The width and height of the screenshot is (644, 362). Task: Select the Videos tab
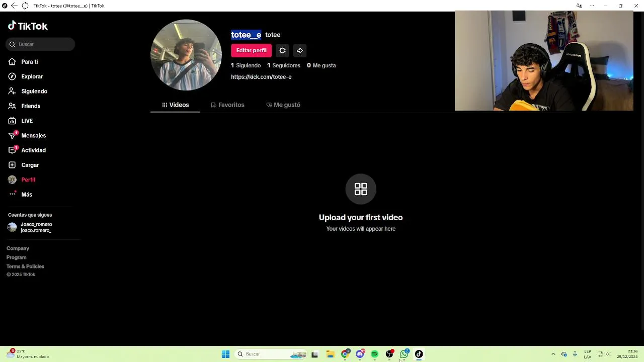[x=175, y=105]
